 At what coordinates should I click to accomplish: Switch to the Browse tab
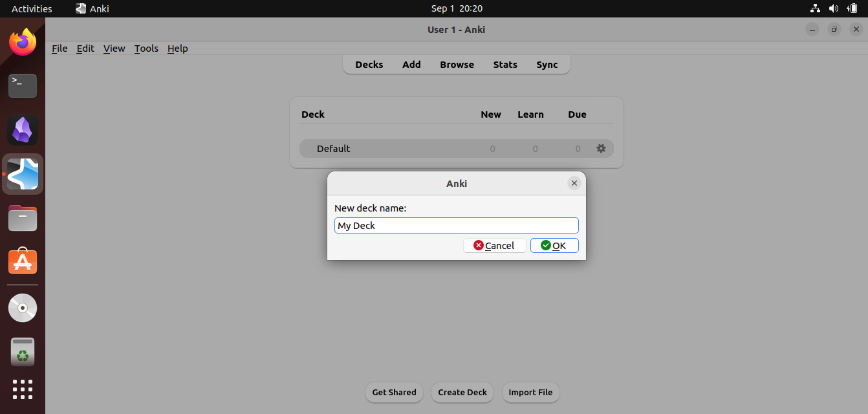(457, 64)
